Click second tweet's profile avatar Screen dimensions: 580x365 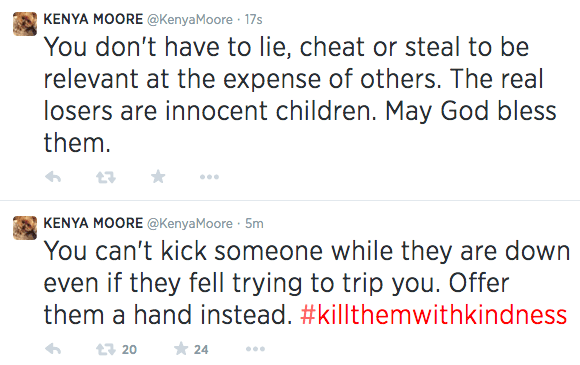coord(25,228)
